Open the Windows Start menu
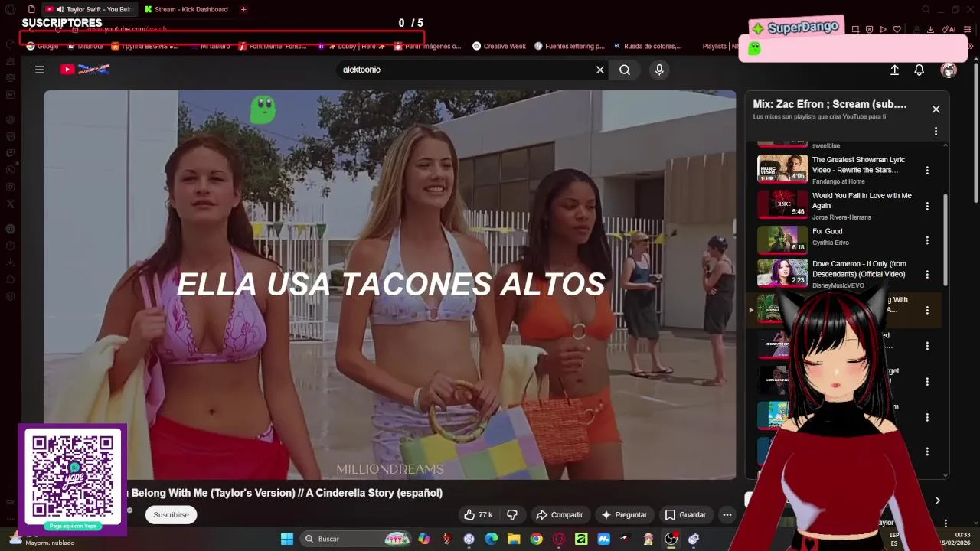This screenshot has height=551, width=980. pyautogui.click(x=287, y=539)
